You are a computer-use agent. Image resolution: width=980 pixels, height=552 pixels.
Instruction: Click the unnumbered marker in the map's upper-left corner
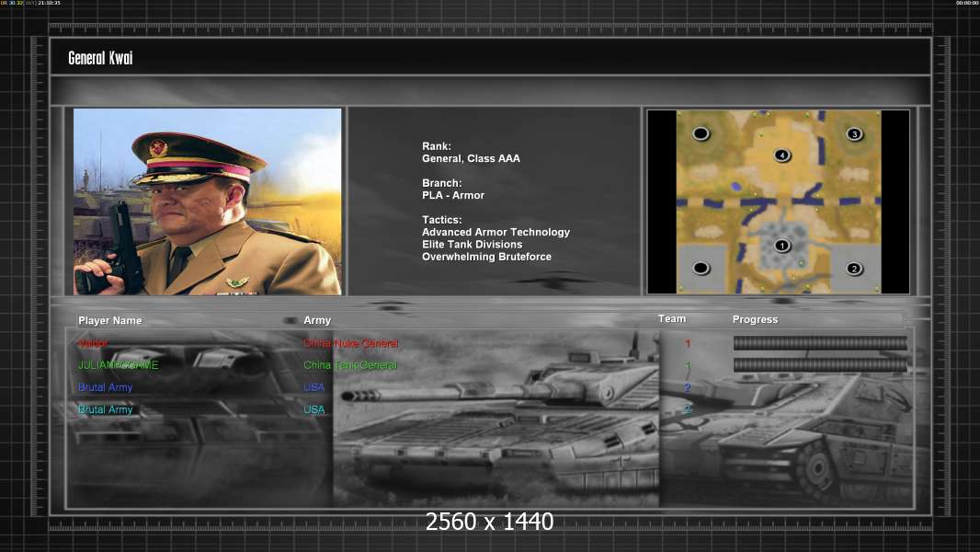(701, 133)
